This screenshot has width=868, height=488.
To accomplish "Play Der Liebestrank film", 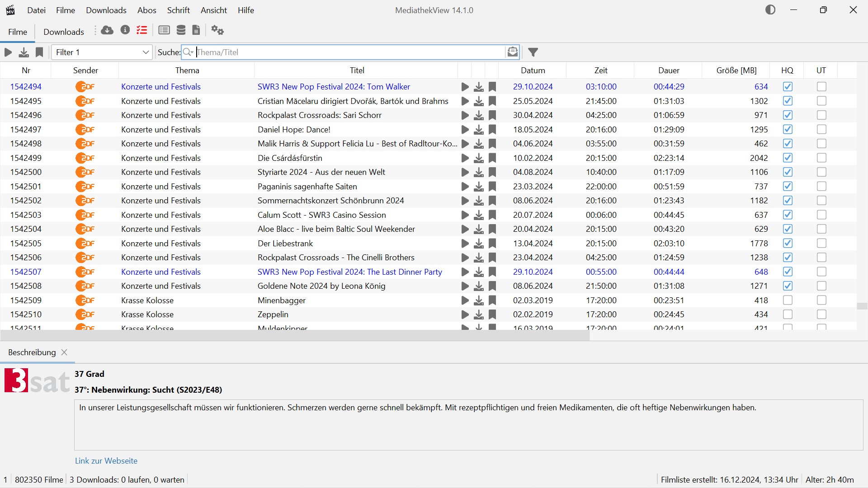I will click(465, 244).
